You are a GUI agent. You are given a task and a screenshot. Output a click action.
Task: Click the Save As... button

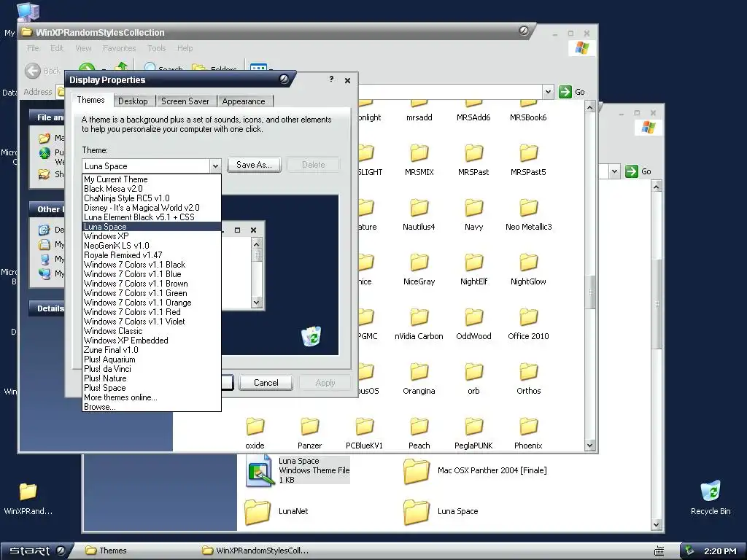coord(254,165)
